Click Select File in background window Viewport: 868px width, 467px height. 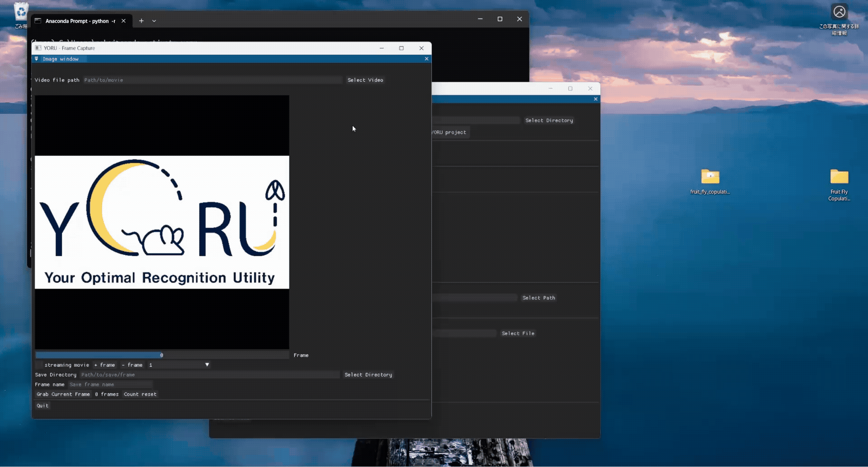(518, 333)
